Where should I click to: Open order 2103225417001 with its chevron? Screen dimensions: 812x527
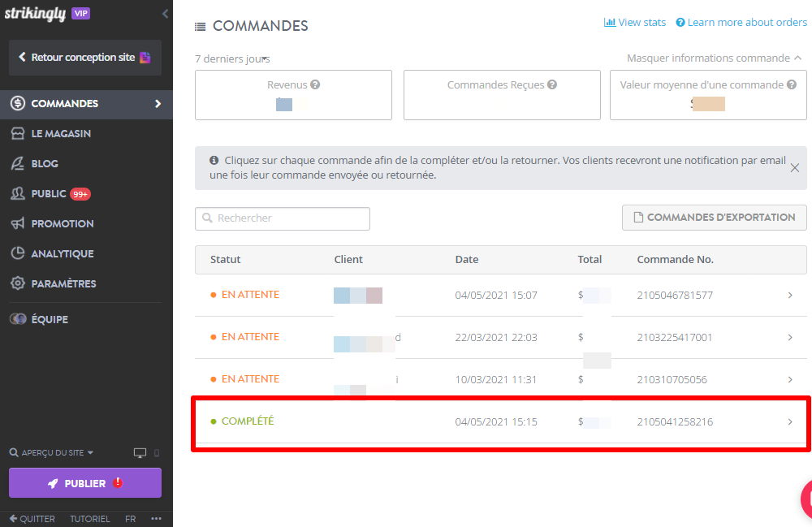(790, 338)
